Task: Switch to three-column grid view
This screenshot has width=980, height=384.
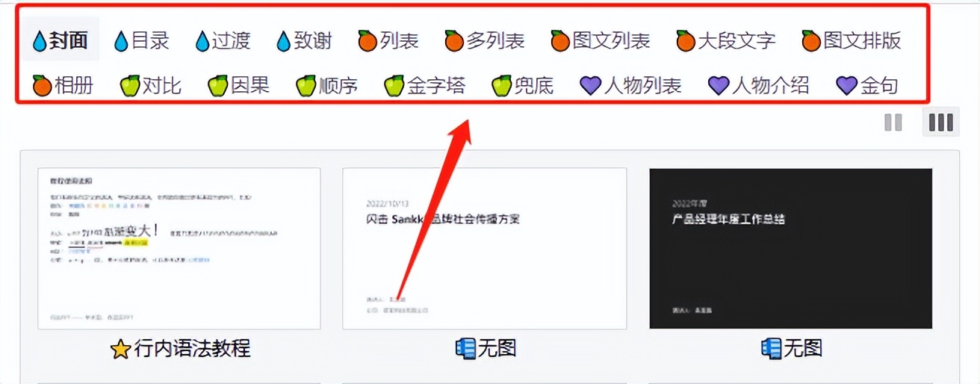Action: point(940,123)
